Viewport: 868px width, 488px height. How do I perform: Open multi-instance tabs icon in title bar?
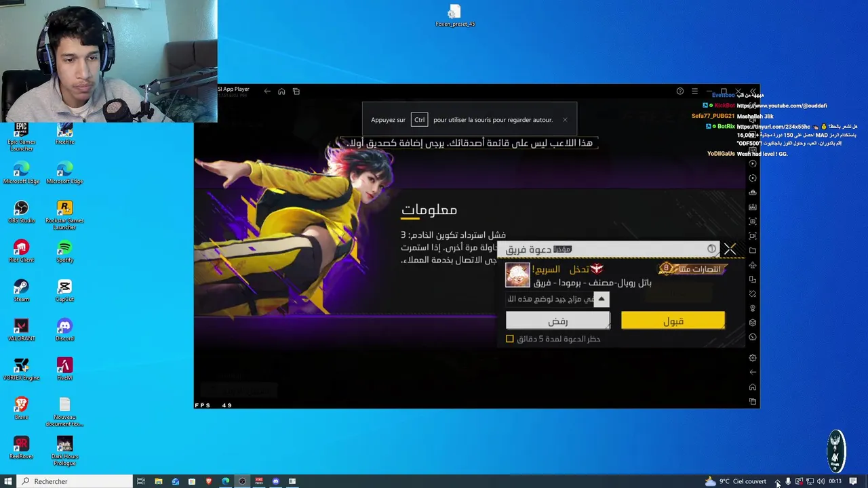tap(296, 91)
